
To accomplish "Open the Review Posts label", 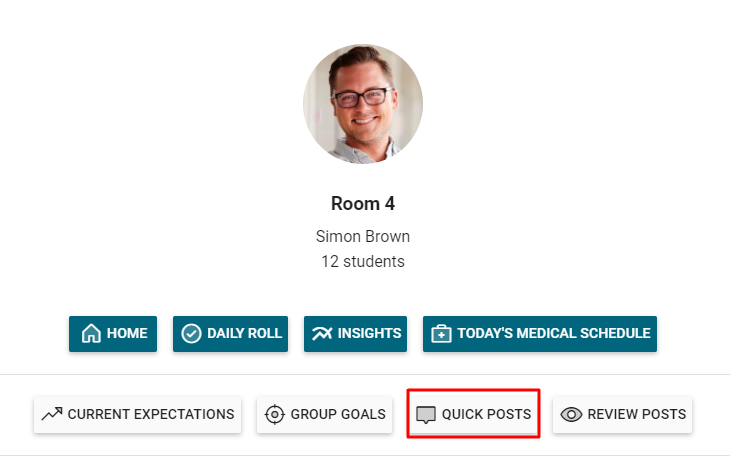I will 637,414.
